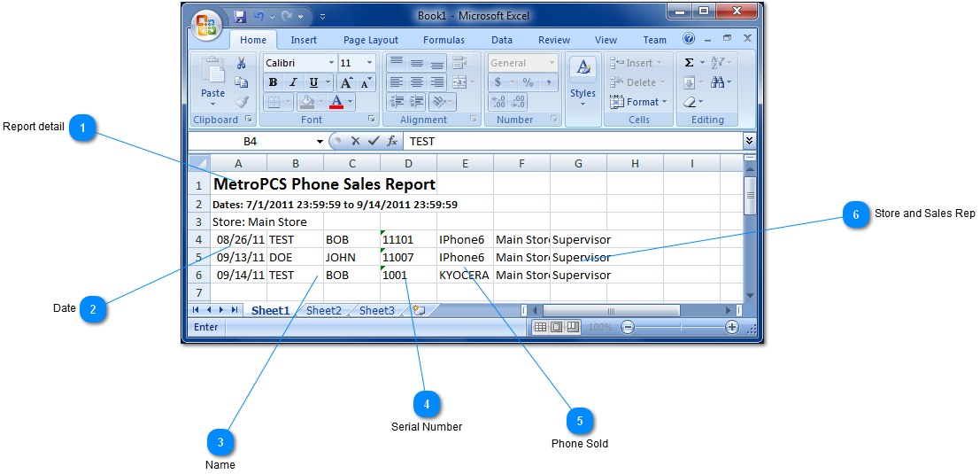Viewport: 980px width, 474px height.
Task: Activate the Format Painter brush
Action: click(x=242, y=101)
